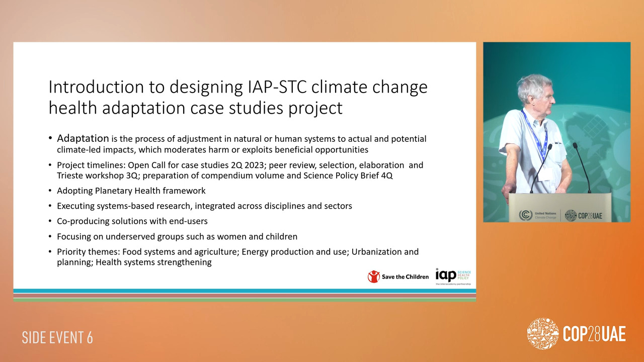Click the "SIDE EVENT 6" label
644x362 pixels.
57,338
